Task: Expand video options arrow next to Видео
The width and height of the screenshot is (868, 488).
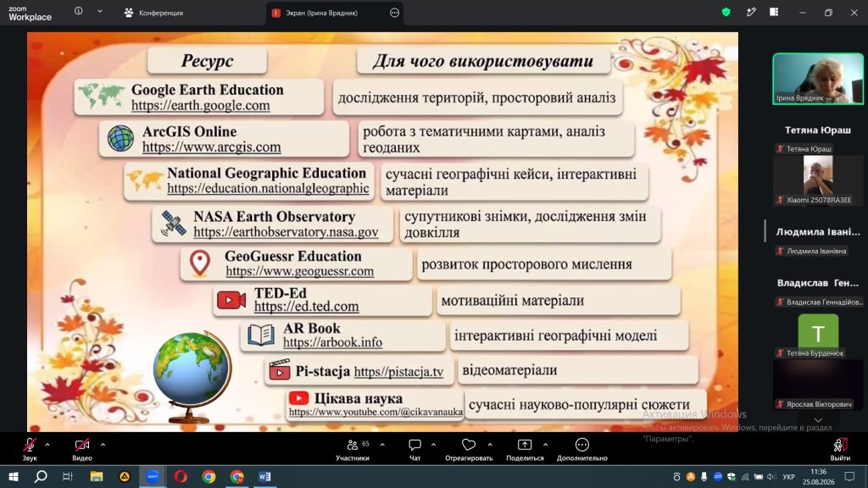Action: point(103,445)
